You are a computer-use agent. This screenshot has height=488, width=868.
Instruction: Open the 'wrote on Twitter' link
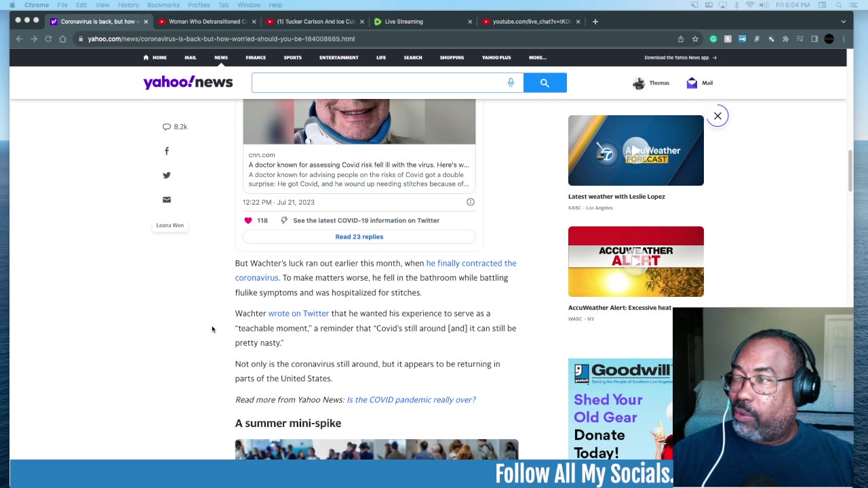(298, 314)
